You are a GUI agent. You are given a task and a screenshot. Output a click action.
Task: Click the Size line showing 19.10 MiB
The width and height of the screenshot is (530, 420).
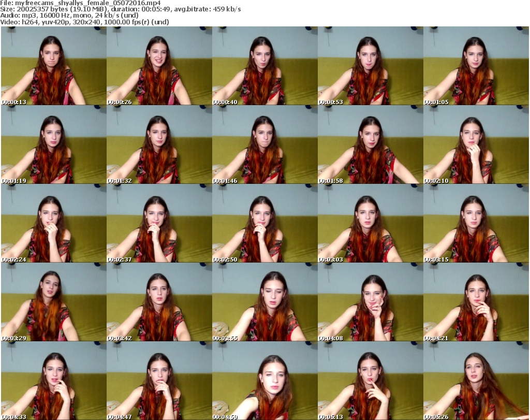pos(120,9)
